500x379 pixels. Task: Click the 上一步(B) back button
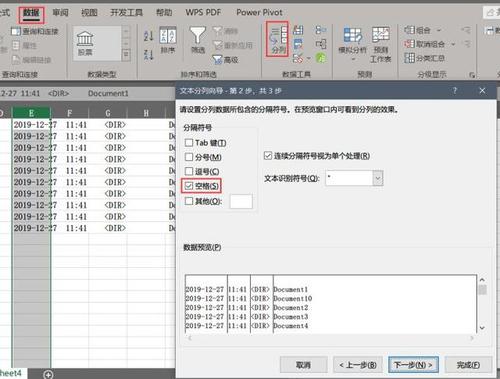(x=358, y=365)
